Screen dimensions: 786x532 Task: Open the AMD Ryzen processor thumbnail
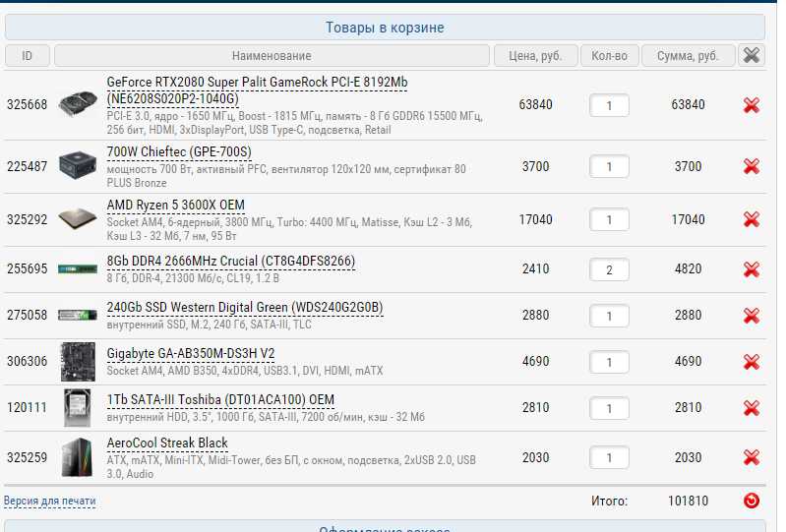click(78, 218)
